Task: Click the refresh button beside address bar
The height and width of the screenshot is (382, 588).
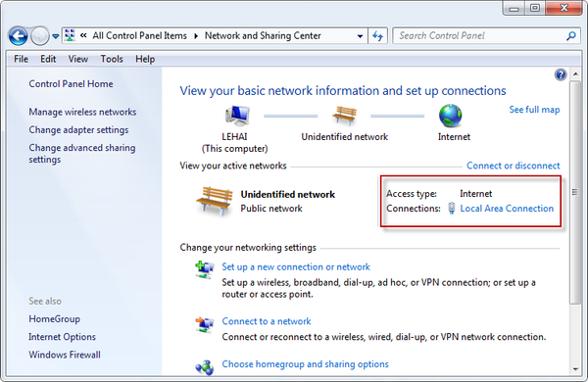Action: click(x=377, y=36)
